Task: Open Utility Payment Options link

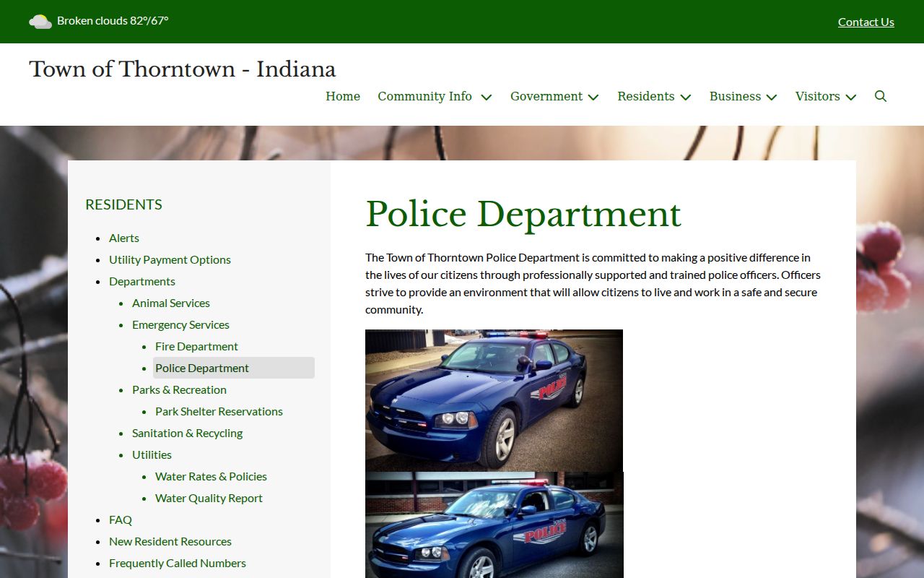Action: [x=170, y=259]
